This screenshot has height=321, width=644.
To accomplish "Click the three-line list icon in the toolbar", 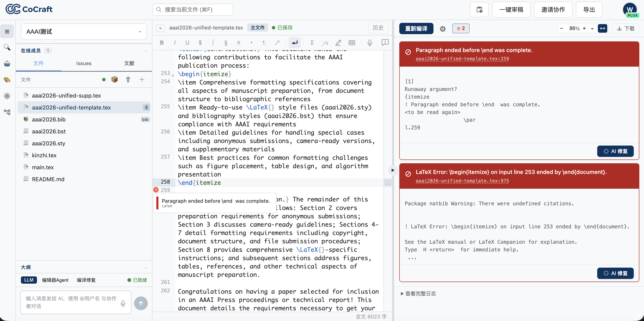I will 239,43.
